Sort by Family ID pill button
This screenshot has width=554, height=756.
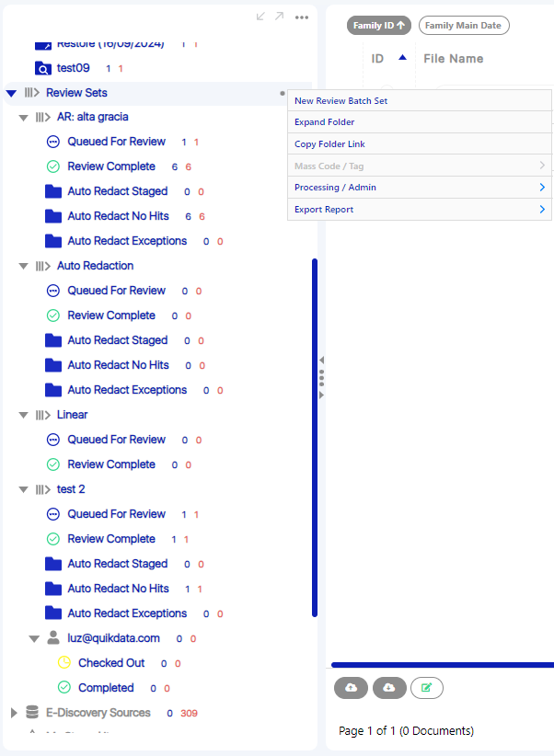coord(379,26)
